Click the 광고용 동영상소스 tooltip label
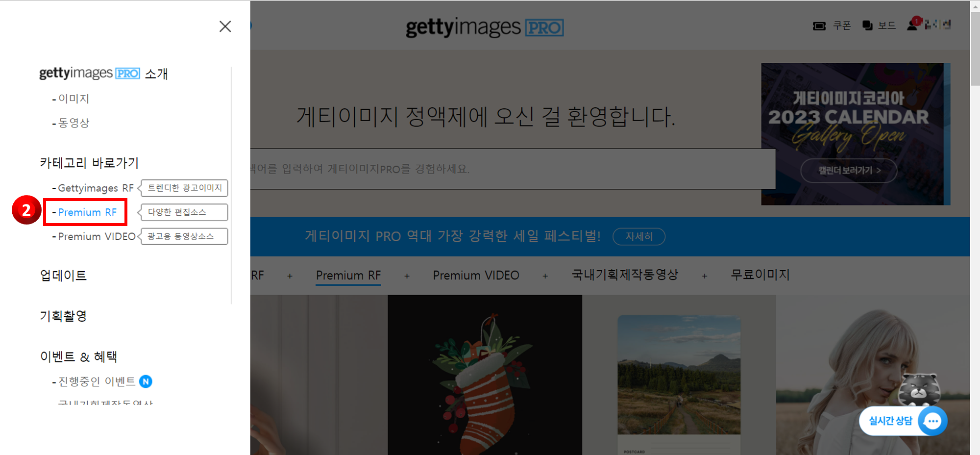 point(185,236)
